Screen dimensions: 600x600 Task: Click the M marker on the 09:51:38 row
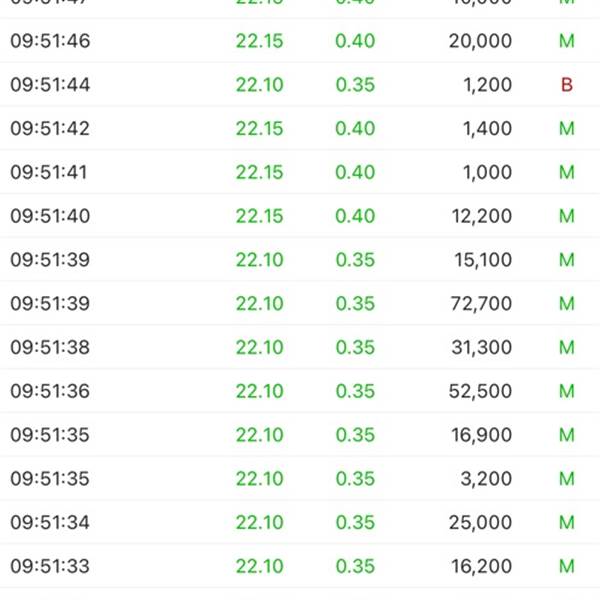click(x=567, y=347)
